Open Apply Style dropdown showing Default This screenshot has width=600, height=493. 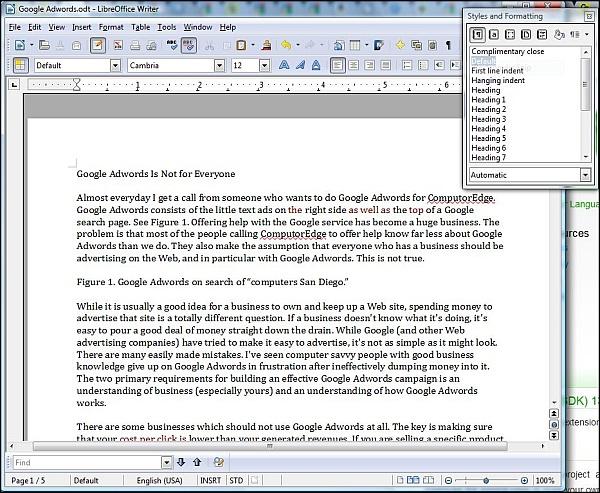[x=116, y=66]
